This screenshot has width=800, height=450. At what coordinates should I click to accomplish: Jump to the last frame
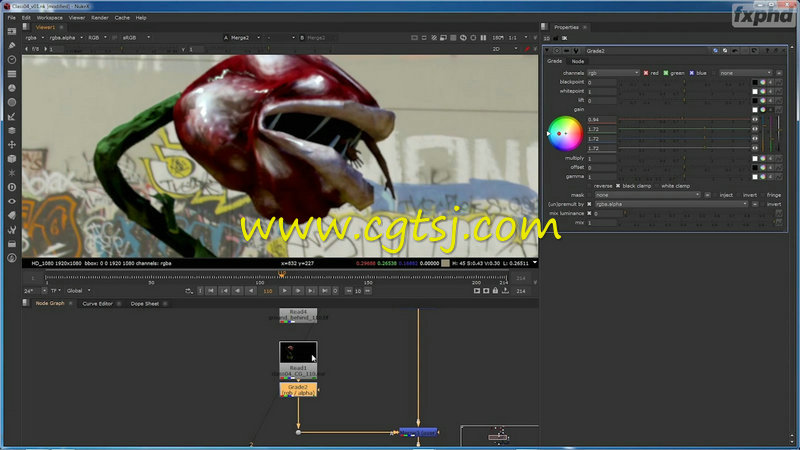(x=324, y=291)
